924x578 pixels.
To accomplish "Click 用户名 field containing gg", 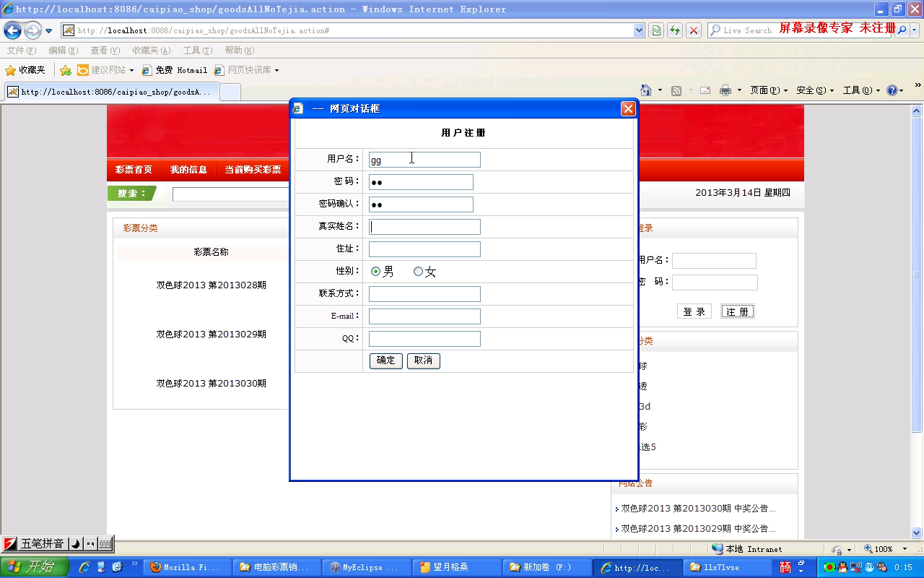I will click(424, 160).
